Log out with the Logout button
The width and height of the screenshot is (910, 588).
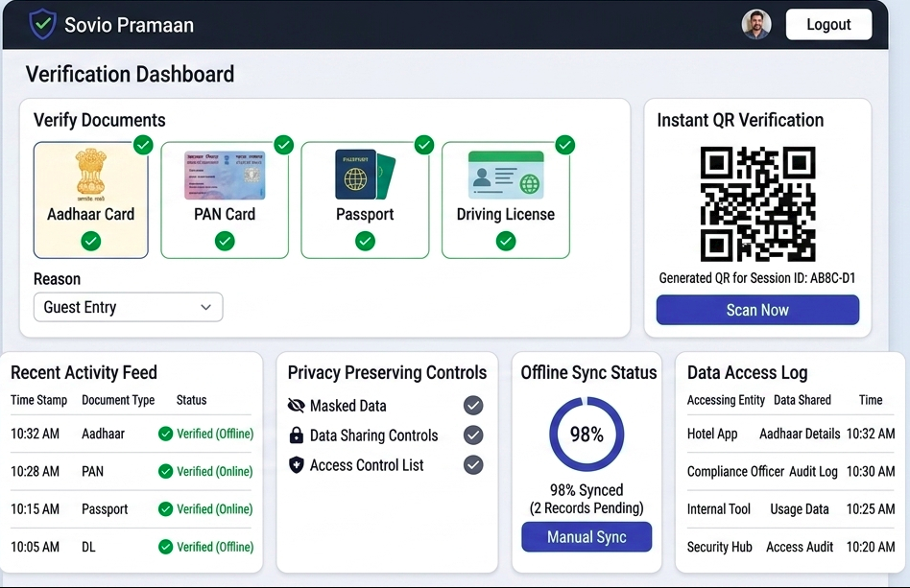click(828, 24)
